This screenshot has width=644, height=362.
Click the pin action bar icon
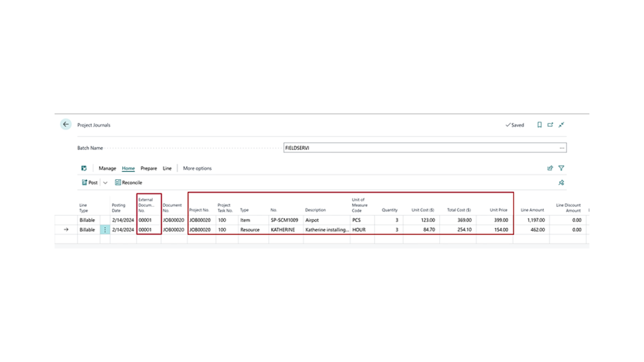[x=561, y=183]
